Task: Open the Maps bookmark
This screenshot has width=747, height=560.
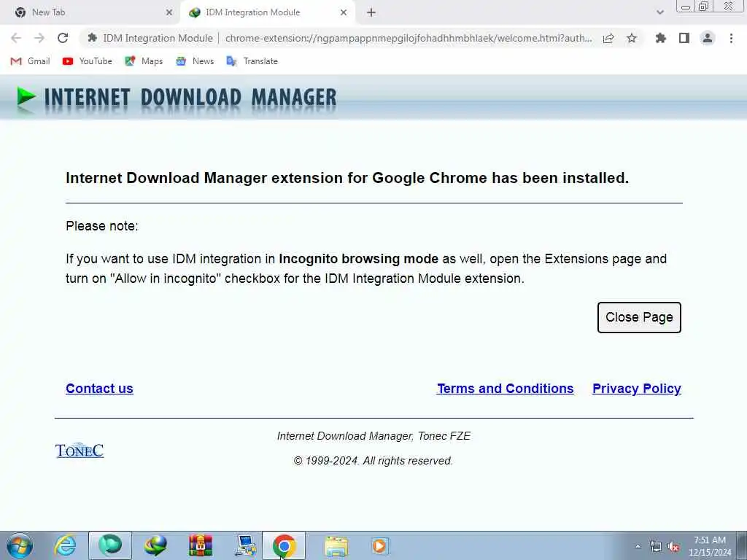Action: tap(144, 61)
